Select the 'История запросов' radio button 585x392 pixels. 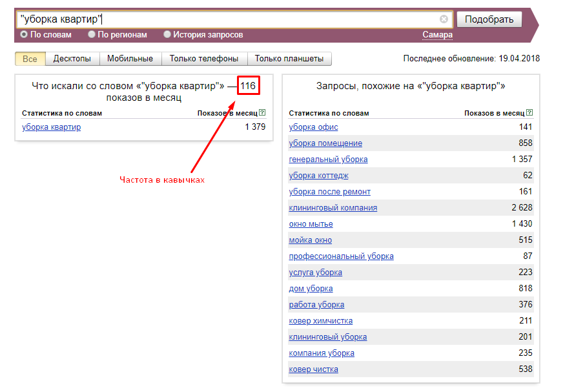pos(167,35)
